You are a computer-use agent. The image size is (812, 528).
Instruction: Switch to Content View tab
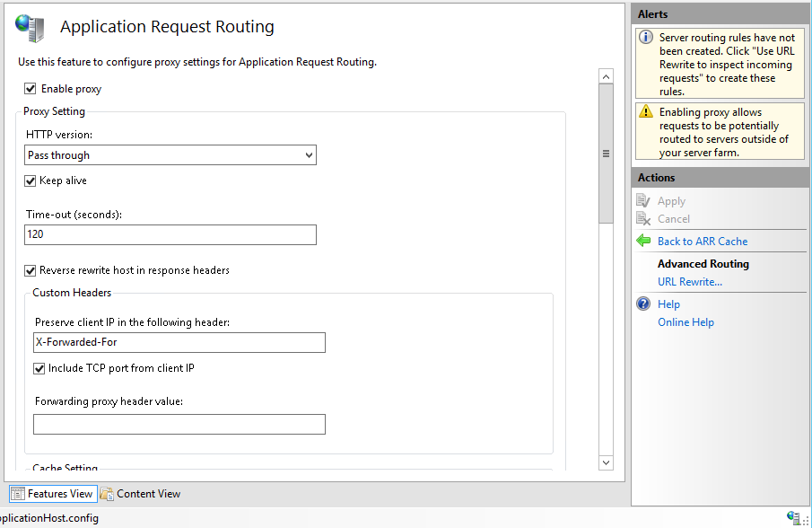tap(140, 494)
